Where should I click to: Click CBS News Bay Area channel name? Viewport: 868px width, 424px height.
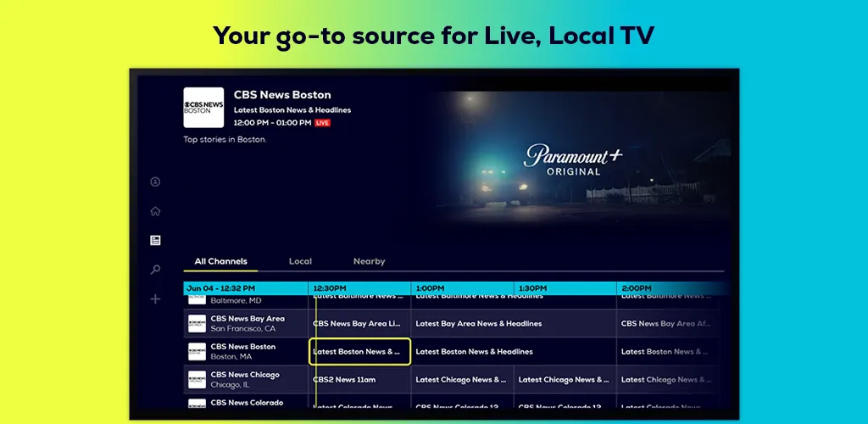point(248,319)
